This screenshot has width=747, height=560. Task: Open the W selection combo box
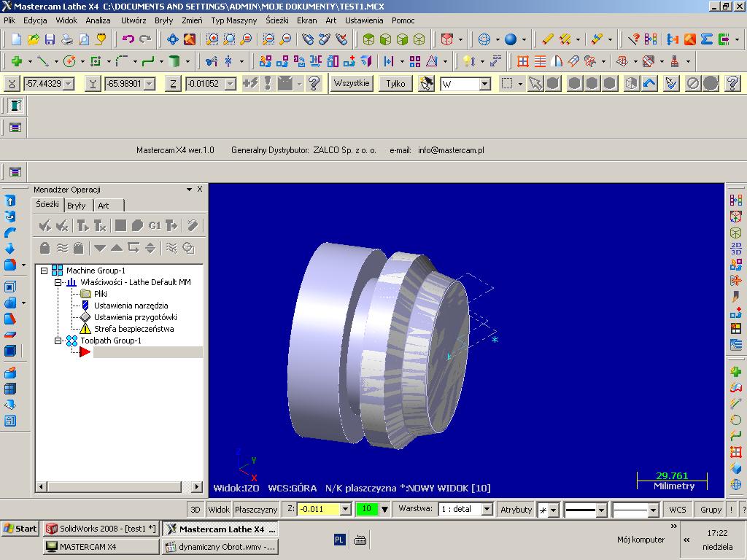tap(485, 85)
